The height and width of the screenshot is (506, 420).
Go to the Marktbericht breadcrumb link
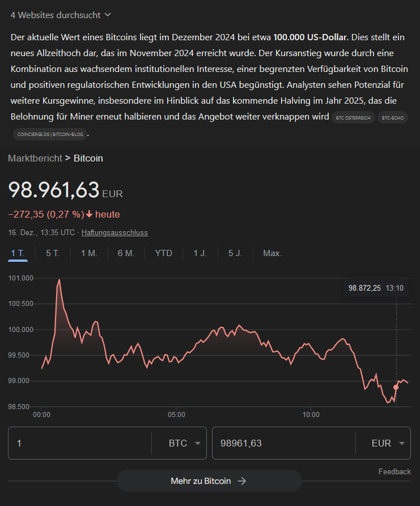click(x=35, y=158)
